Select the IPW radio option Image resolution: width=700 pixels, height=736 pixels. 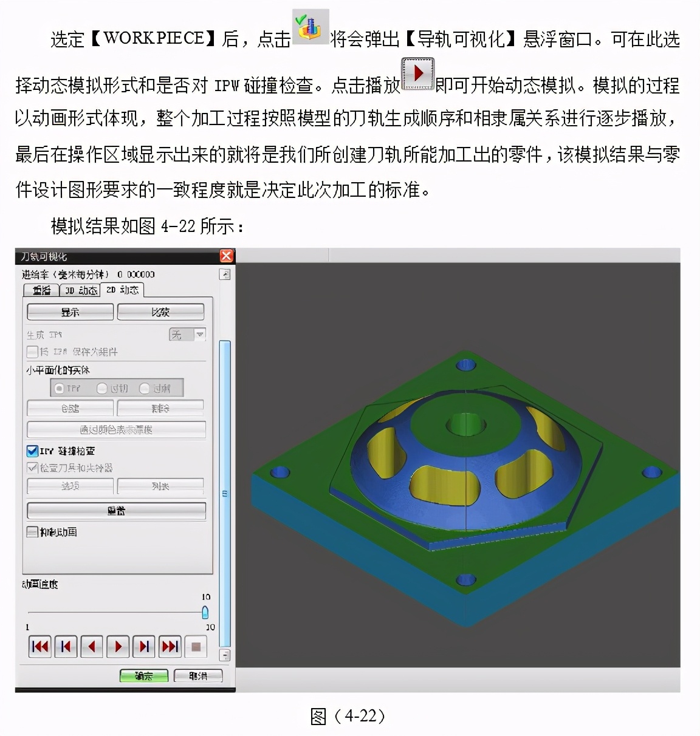click(x=59, y=388)
